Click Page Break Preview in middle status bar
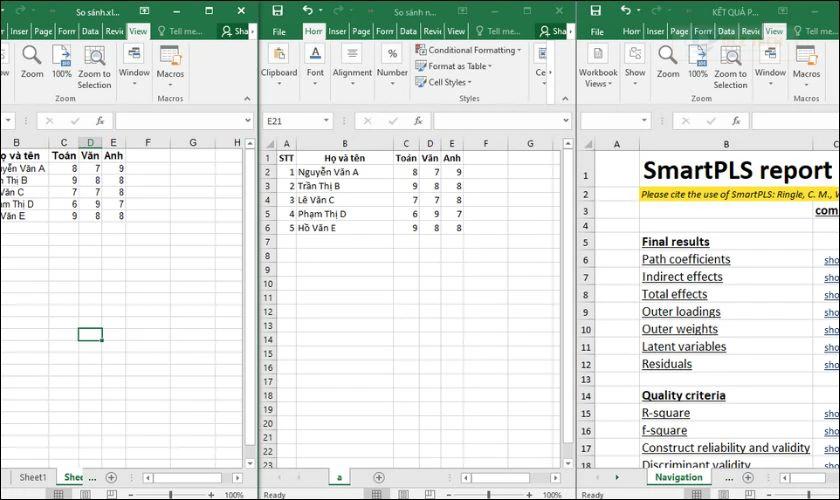 coord(429,494)
